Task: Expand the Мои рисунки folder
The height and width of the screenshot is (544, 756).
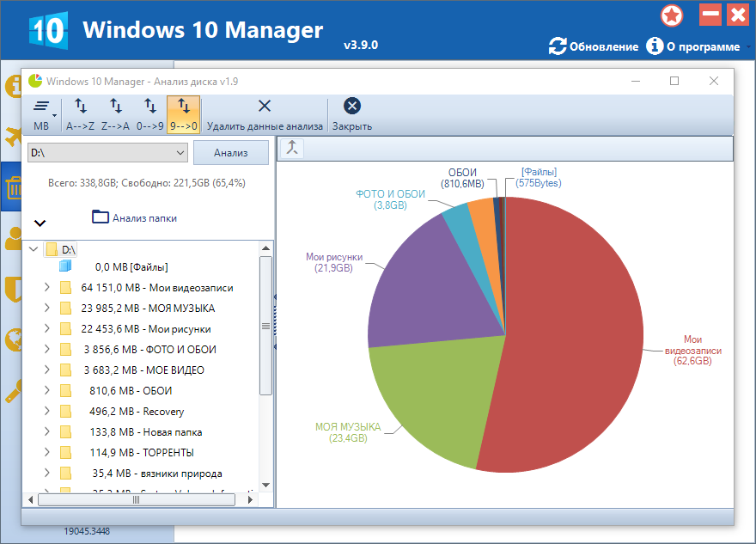Action: point(46,328)
